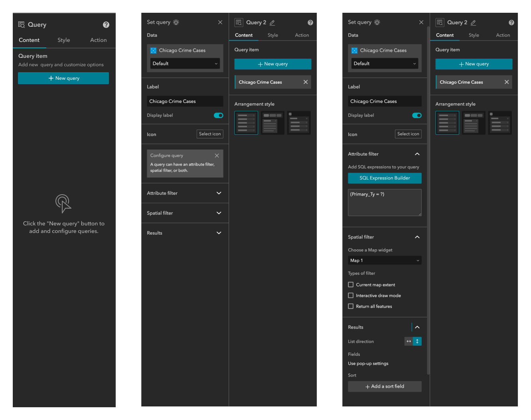Click the gear icon beside Set query
The width and height of the screenshot is (531, 420).
[176, 22]
